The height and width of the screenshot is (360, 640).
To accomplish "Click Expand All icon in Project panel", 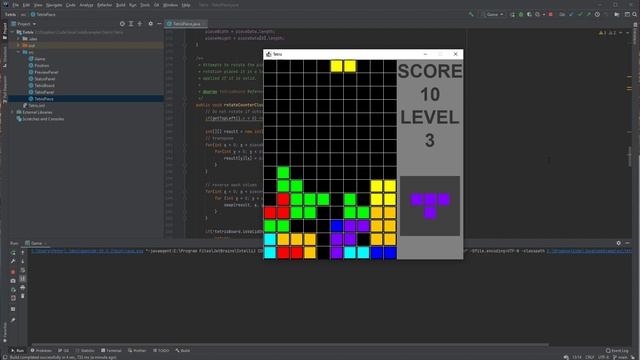I will click(x=131, y=24).
